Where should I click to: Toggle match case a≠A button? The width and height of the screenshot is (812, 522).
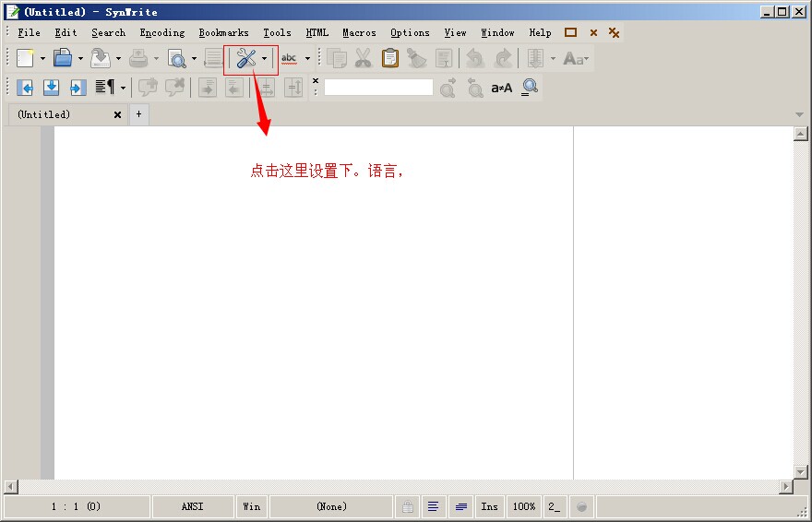coord(502,88)
